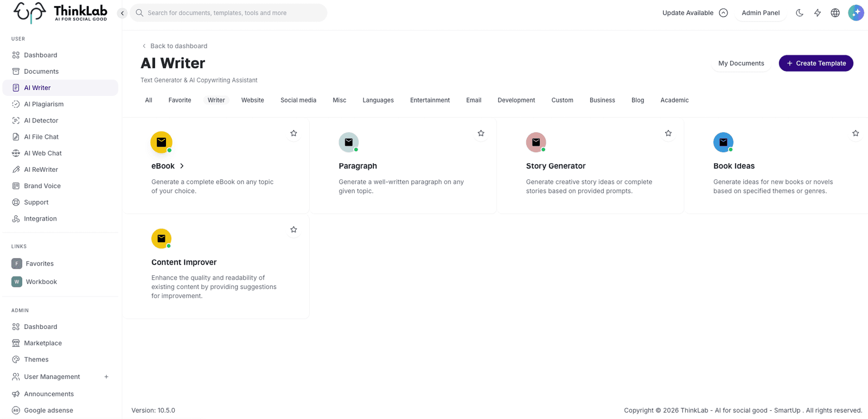Open the language globe selector
This screenshot has width=868, height=419.
click(x=835, y=12)
